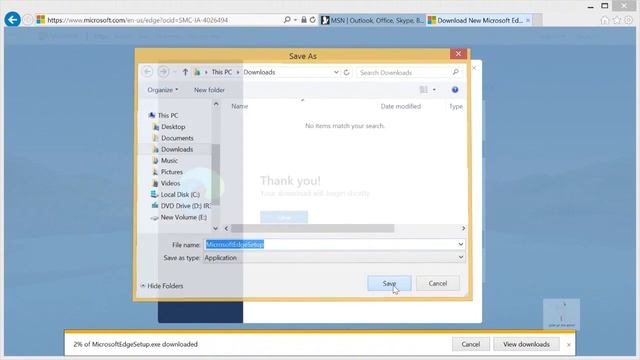The height and width of the screenshot is (360, 640).
Task: Click Cancel in Save As dialog
Action: click(438, 283)
